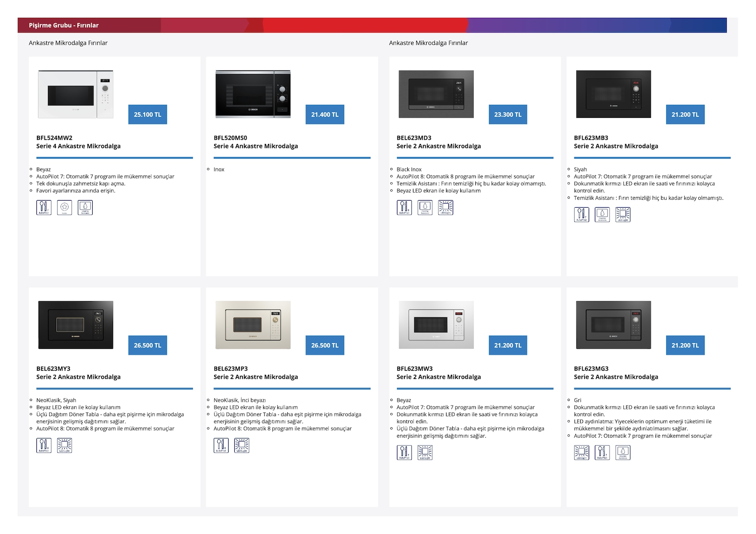Click the AutoPilot icon under BEL623MD3
The height and width of the screenshot is (534, 756).
click(404, 208)
